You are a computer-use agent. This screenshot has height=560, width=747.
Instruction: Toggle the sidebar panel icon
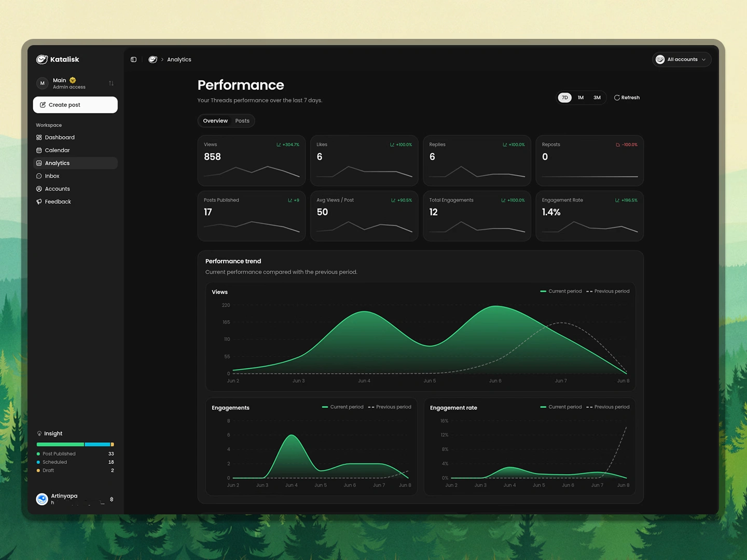133,60
